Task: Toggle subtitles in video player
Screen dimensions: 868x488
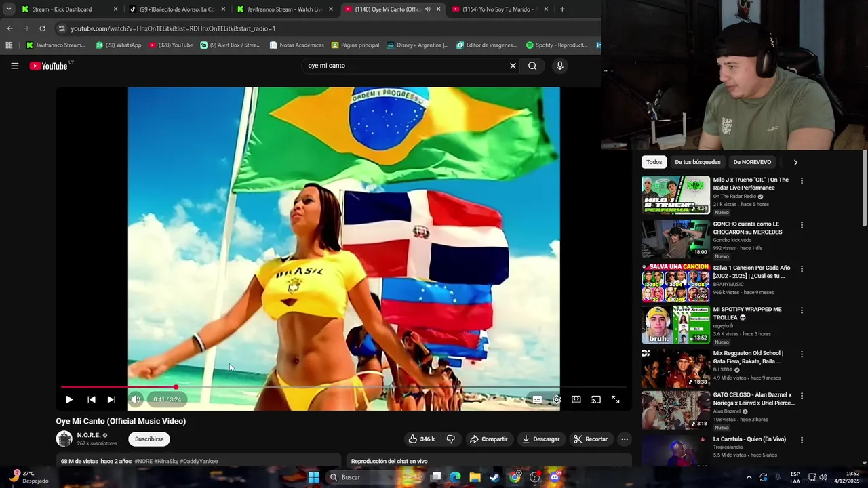Action: (x=537, y=400)
